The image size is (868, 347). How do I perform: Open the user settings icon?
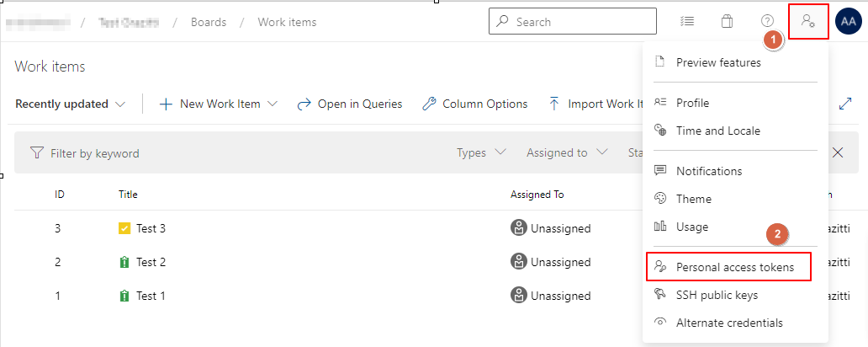(809, 22)
